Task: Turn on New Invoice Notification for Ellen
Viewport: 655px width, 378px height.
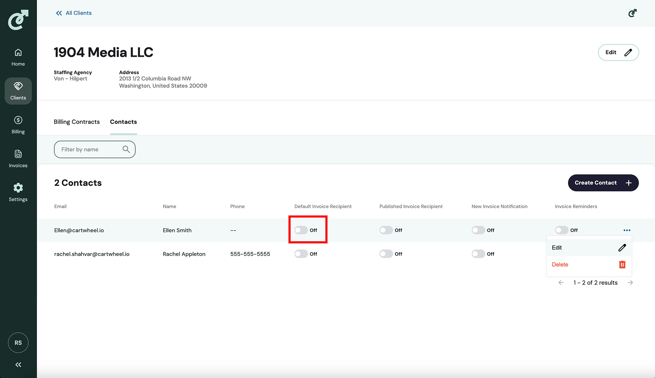Action: [x=478, y=230]
